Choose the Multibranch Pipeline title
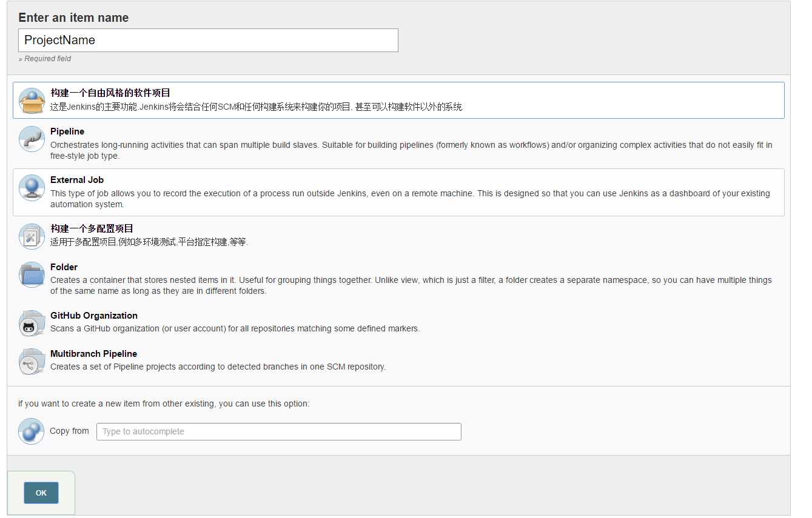The width and height of the screenshot is (812, 518). click(x=94, y=354)
